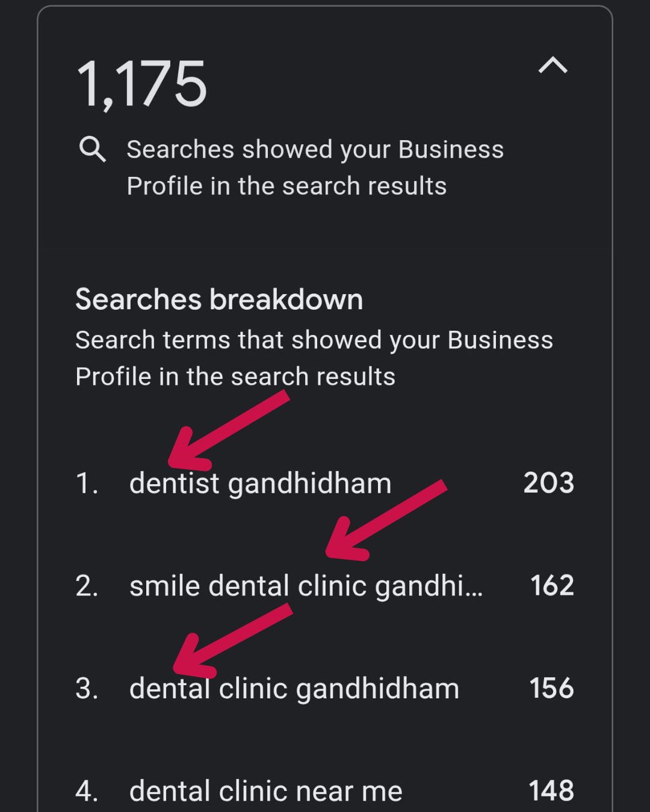This screenshot has width=650, height=812.
Task: Click the rank number 1 list marker
Action: [87, 483]
